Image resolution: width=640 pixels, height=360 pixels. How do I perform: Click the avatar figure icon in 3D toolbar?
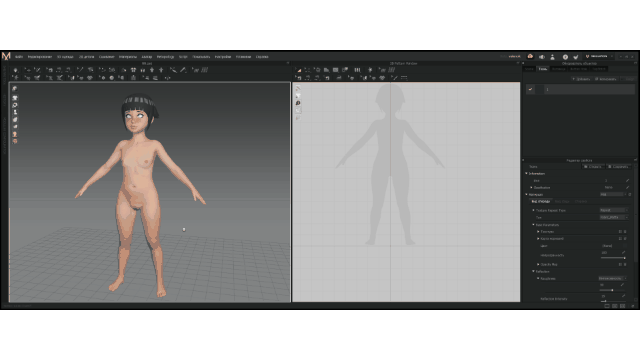pos(152,70)
